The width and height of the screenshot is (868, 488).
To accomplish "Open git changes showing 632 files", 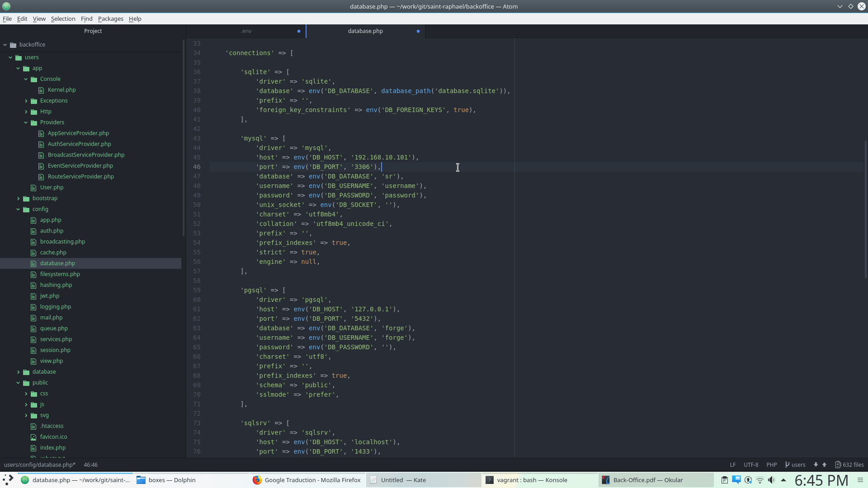I will click(849, 465).
